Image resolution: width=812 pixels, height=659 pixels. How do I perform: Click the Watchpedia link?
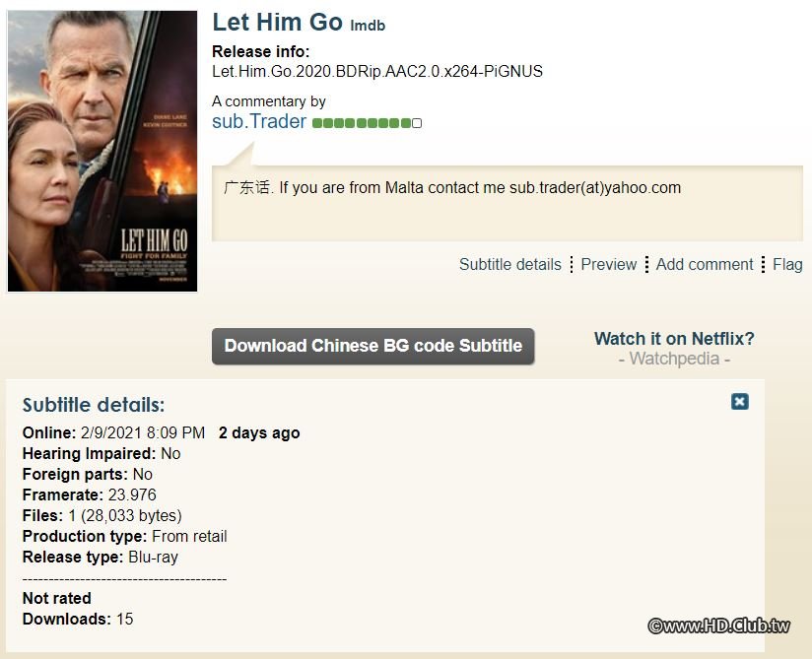coord(674,359)
